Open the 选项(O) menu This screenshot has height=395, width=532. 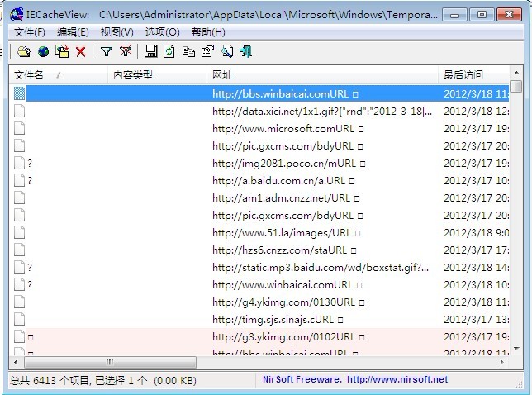[162, 31]
